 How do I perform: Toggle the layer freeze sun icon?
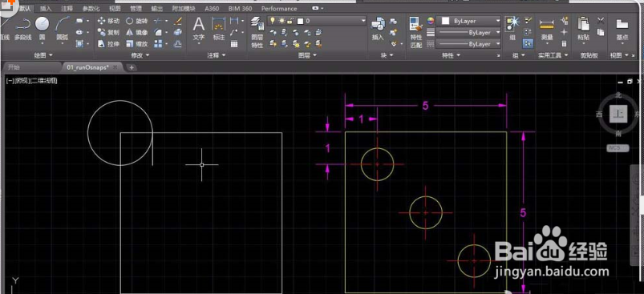click(281, 21)
